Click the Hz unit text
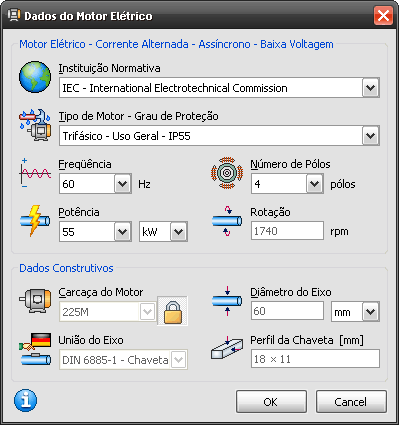Viewport: 399px width, 425px height. [144, 184]
